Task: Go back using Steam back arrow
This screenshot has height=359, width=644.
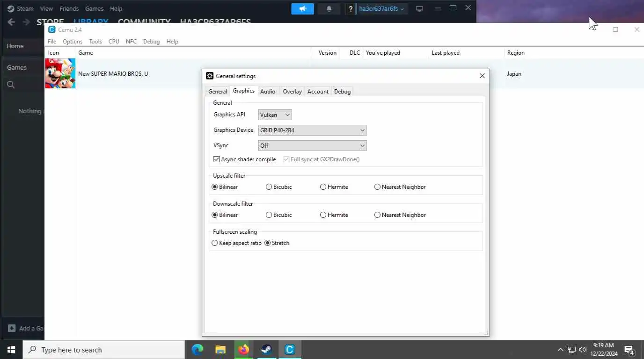Action: (x=11, y=22)
